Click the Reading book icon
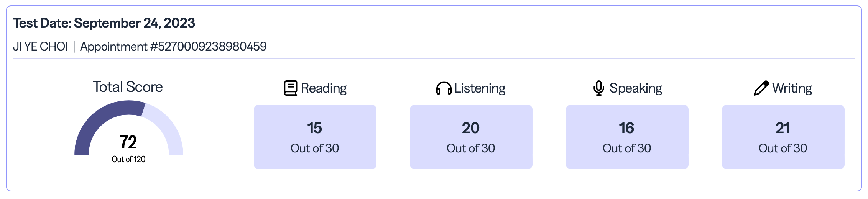 (x=290, y=88)
